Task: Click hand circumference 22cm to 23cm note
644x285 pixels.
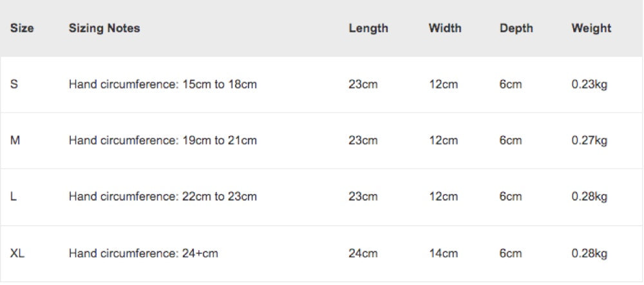Action: (163, 197)
